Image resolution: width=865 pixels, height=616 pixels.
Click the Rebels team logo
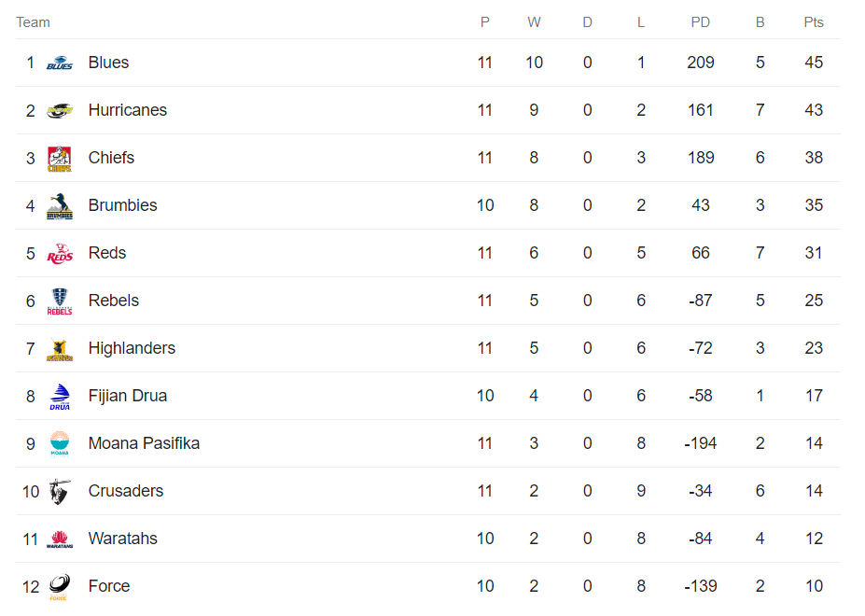[x=60, y=301]
